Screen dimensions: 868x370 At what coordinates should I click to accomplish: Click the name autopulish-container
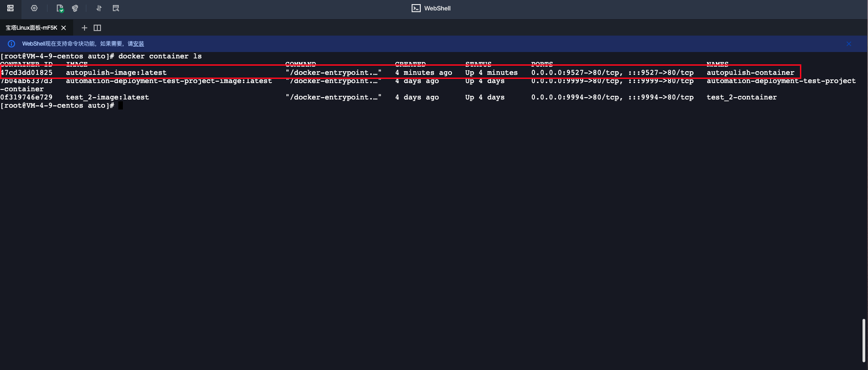(750, 73)
